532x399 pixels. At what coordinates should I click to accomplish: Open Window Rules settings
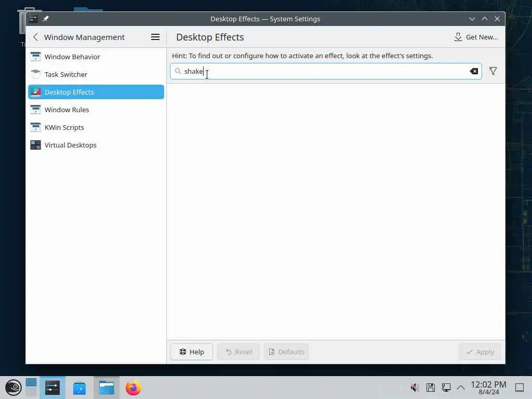click(x=96, y=110)
